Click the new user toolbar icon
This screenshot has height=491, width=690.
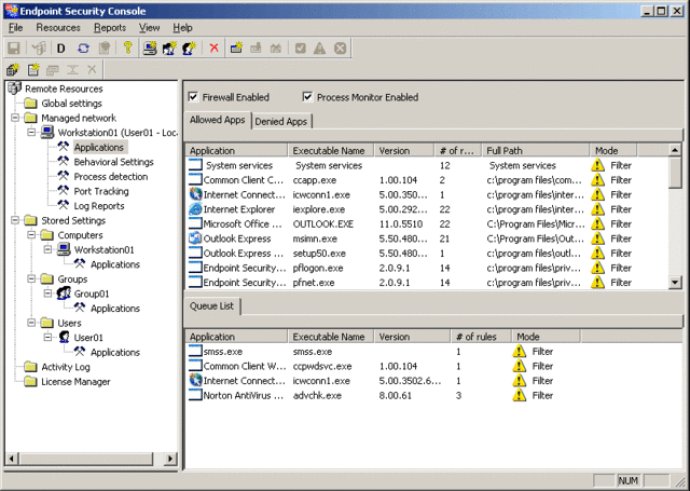pyautogui.click(x=189, y=48)
